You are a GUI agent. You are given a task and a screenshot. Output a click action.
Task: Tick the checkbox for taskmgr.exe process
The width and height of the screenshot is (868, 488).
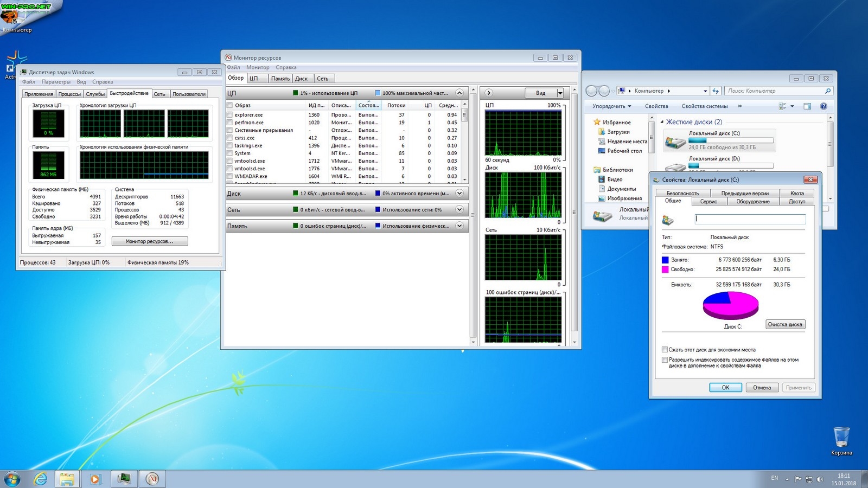(230, 146)
